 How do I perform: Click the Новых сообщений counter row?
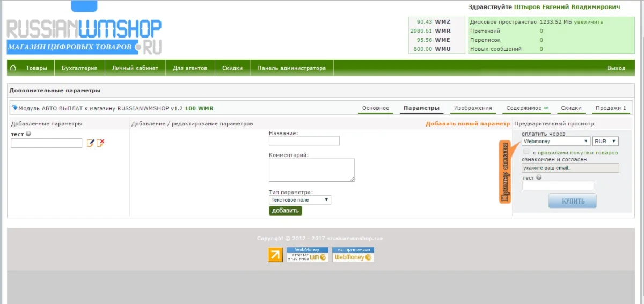(507, 49)
